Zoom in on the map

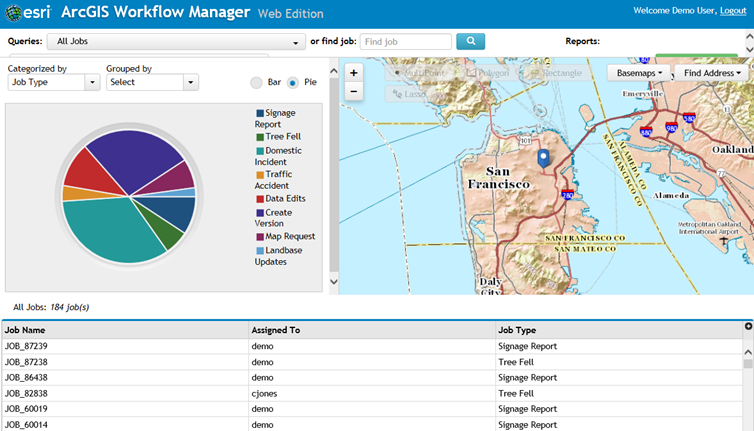(353, 73)
